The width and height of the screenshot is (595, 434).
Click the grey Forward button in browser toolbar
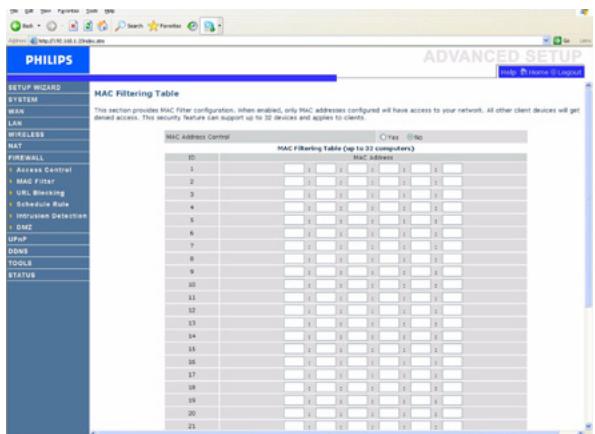tap(52, 26)
